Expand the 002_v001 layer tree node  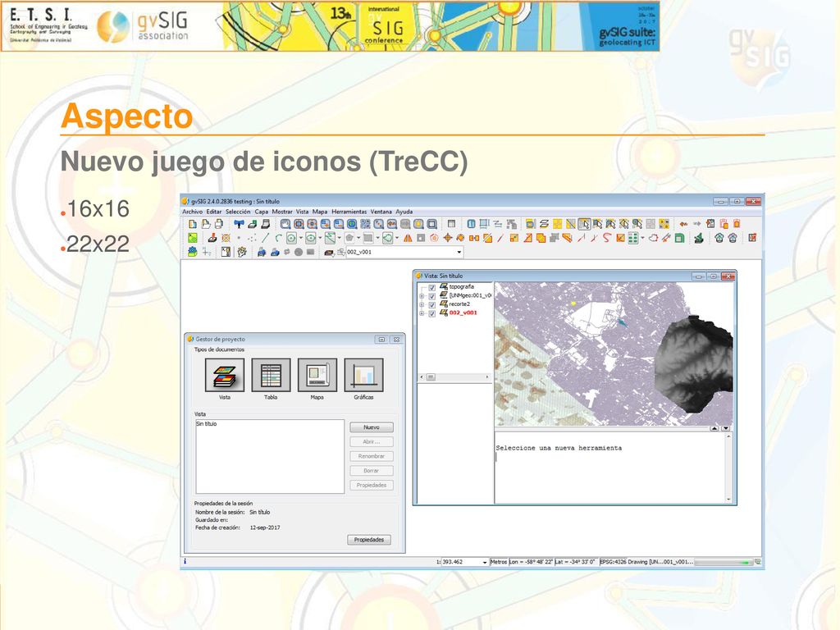tap(422, 313)
